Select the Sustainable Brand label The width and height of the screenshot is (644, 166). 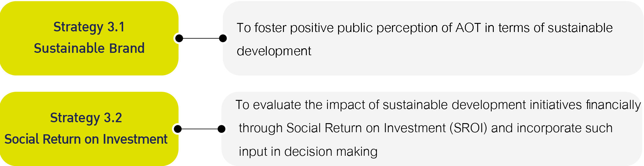pos(89,48)
